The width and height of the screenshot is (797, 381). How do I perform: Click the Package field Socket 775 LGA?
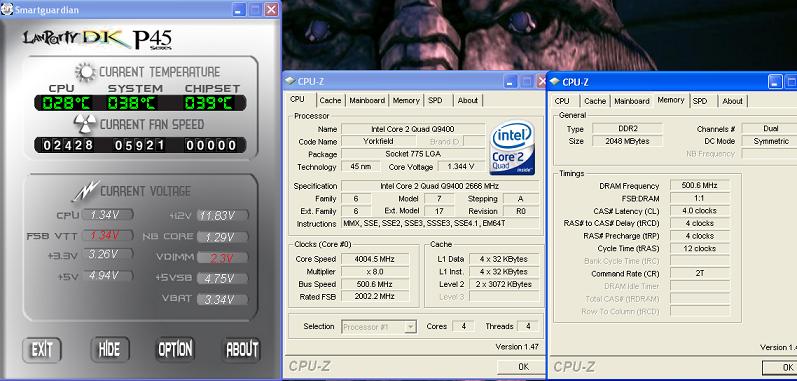pos(413,154)
